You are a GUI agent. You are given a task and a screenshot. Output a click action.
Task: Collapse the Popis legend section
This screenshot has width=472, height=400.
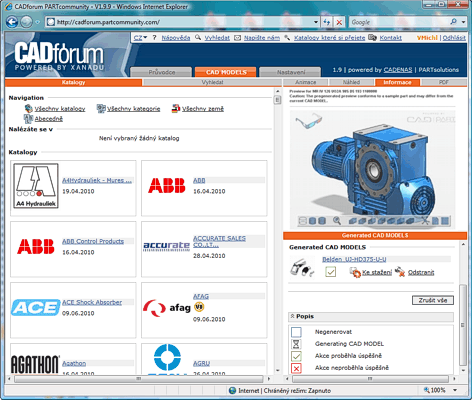pyautogui.click(x=292, y=316)
